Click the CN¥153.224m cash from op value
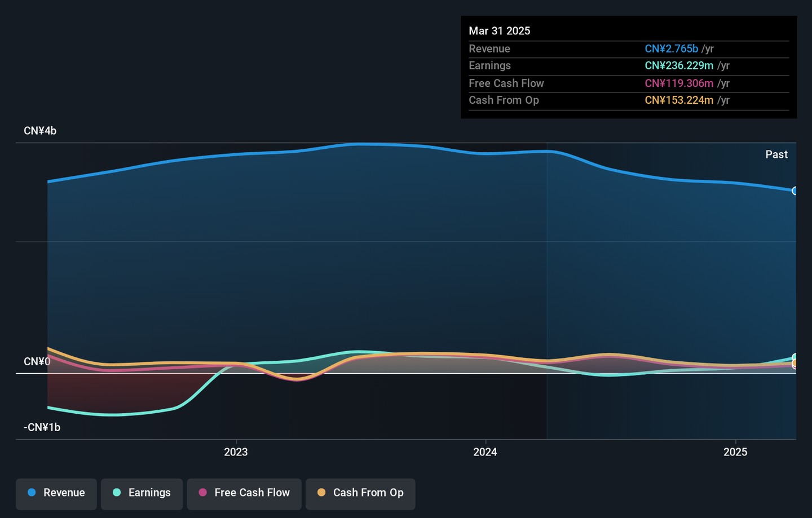 tap(679, 100)
